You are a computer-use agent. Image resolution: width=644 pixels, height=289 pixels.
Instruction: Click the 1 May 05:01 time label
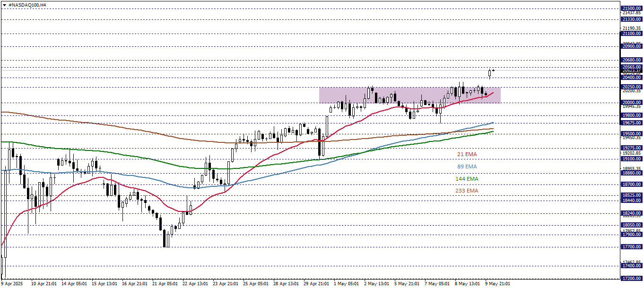346,284
